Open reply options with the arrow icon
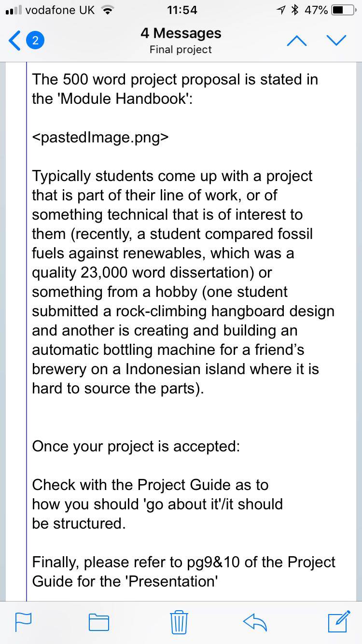Viewport: 362px width, 644px height. pos(255,622)
